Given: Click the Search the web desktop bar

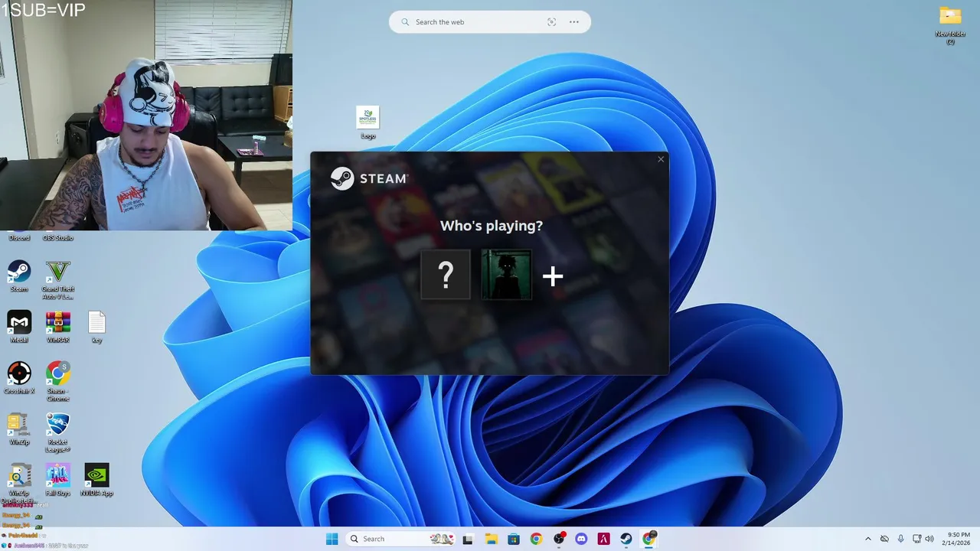Looking at the screenshot, I should point(490,22).
